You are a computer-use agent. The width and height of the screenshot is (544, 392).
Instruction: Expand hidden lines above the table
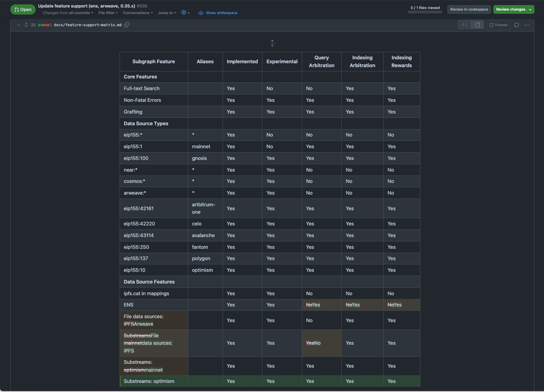coord(272,43)
